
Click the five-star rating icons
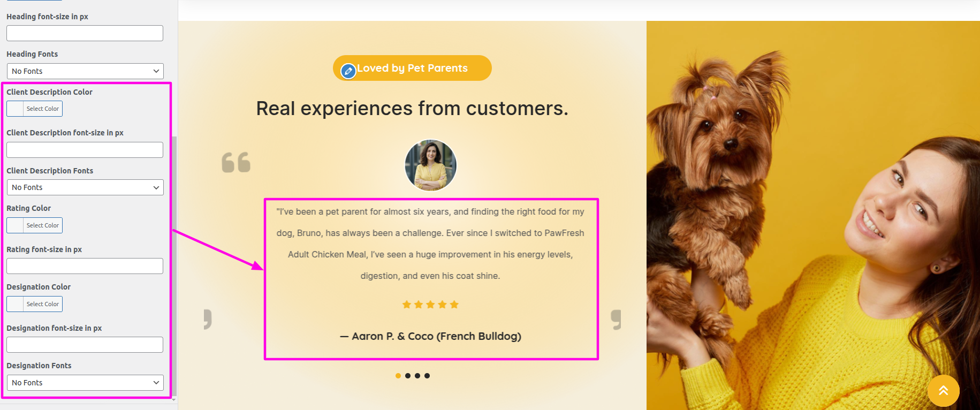click(x=430, y=305)
